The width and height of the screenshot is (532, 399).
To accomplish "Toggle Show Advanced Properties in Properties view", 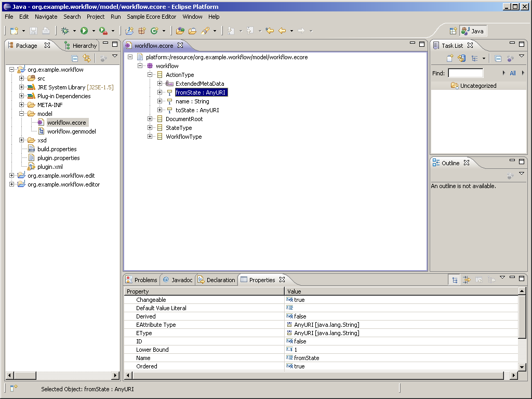I will pos(467,280).
